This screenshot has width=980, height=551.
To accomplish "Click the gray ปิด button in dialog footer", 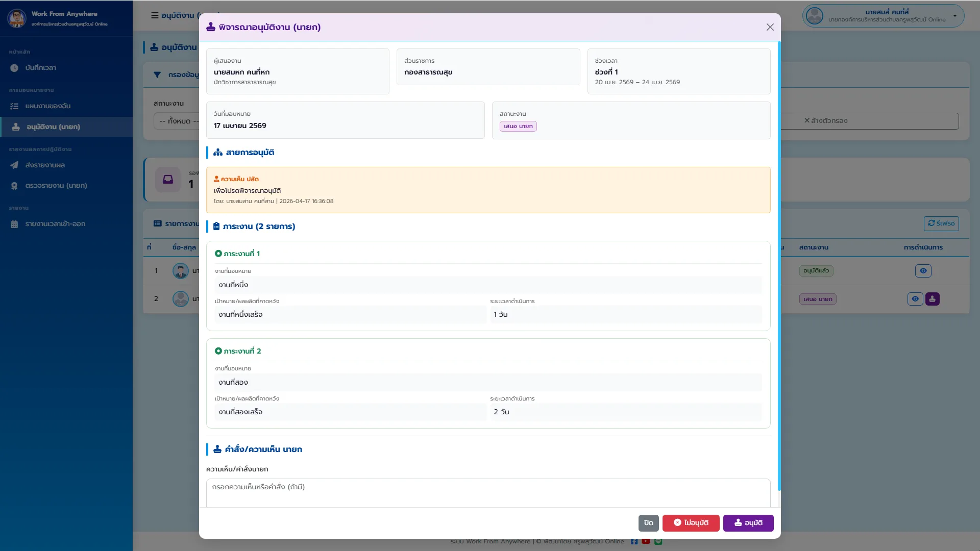I will click(649, 523).
